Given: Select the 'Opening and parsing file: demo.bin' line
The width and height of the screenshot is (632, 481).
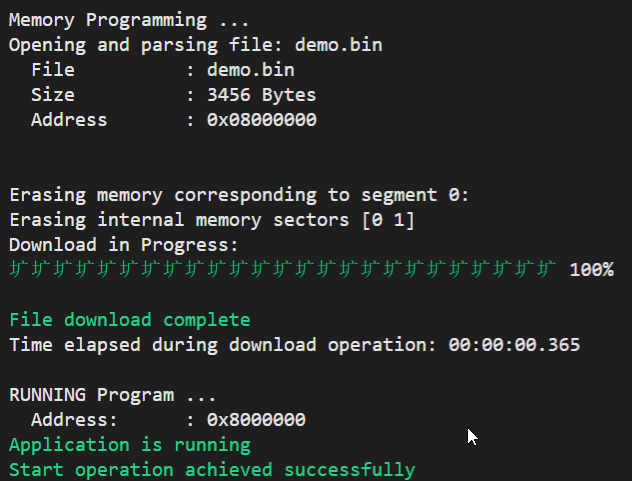Looking at the screenshot, I should pos(195,45).
